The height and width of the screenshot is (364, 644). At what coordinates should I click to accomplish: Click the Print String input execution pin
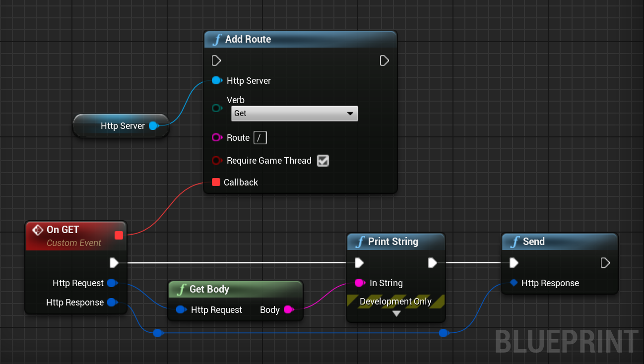[x=359, y=262]
